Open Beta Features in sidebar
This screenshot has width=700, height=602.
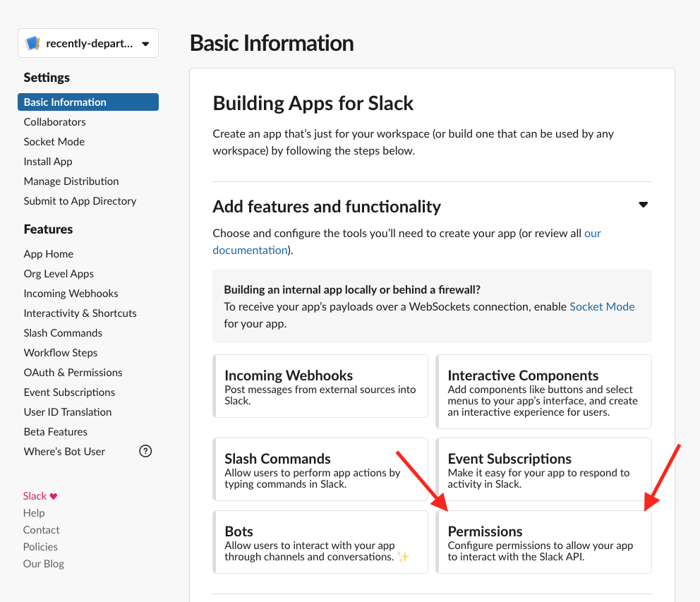(55, 432)
